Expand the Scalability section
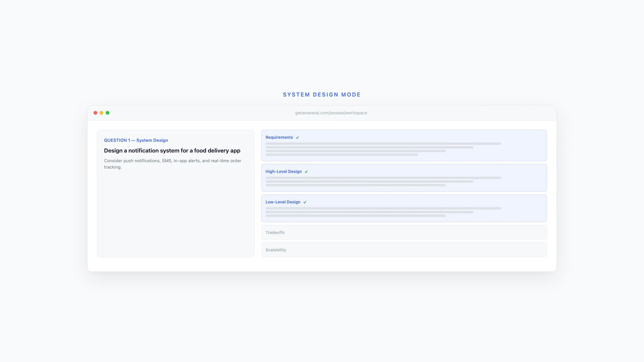The image size is (644, 362). [x=276, y=250]
